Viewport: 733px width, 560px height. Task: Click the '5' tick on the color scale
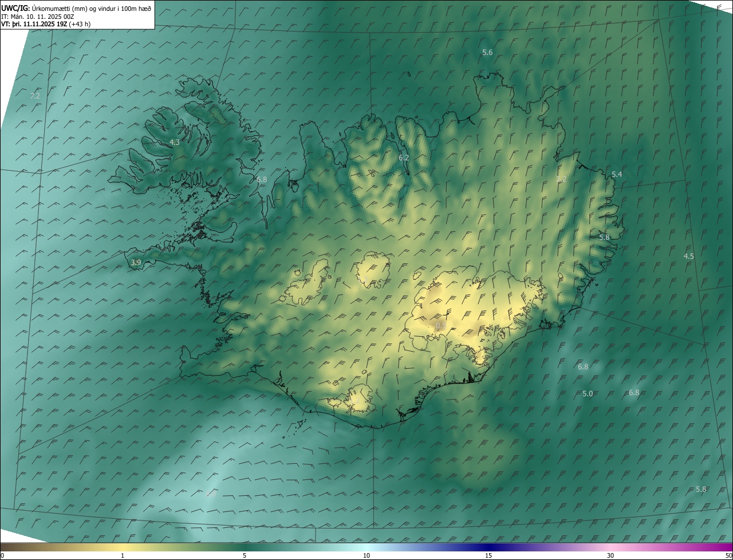pyautogui.click(x=245, y=555)
